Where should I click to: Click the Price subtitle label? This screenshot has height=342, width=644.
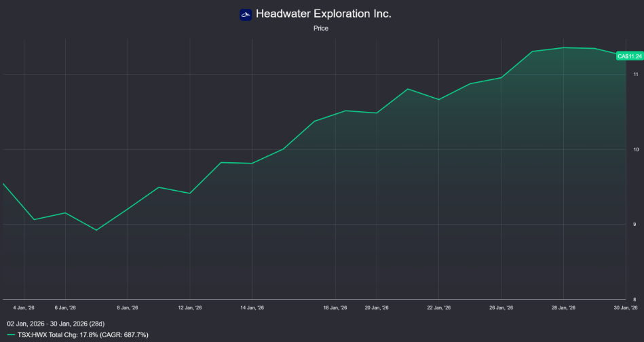(x=321, y=28)
